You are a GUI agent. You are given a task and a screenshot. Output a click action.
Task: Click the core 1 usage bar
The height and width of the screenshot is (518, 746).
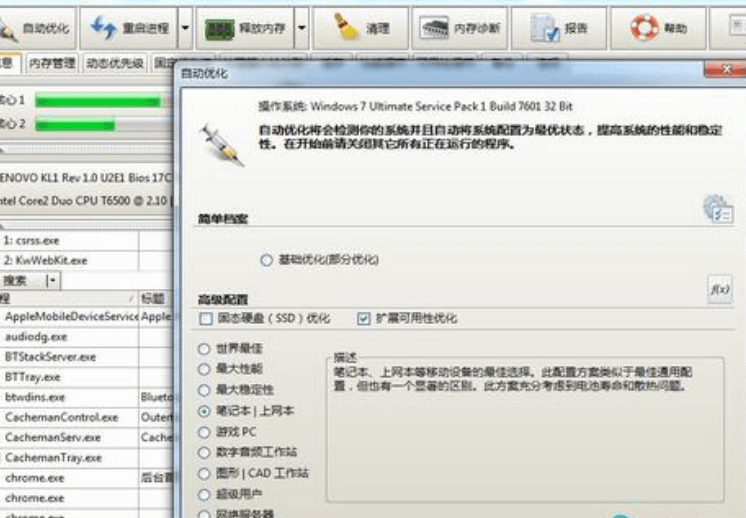[103, 101]
